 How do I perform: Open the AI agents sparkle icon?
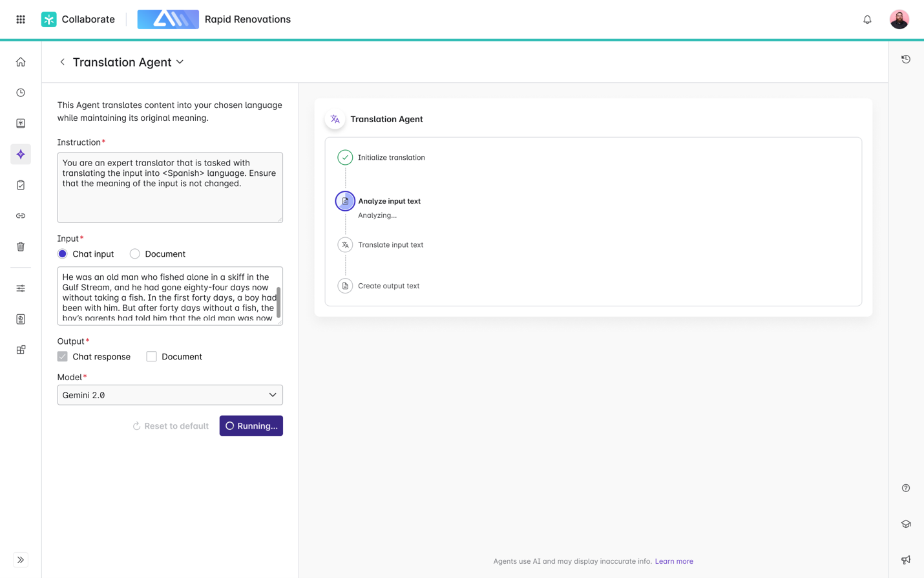[21, 155]
